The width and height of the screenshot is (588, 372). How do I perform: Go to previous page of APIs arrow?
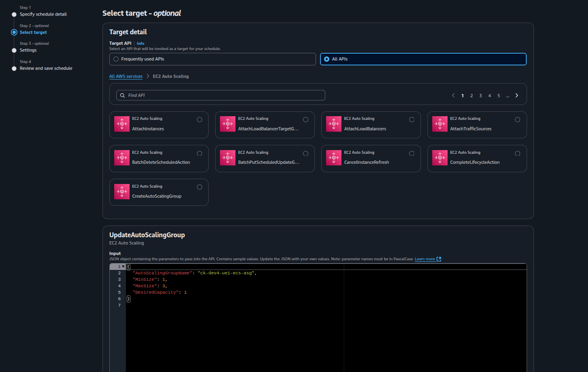[453, 96]
